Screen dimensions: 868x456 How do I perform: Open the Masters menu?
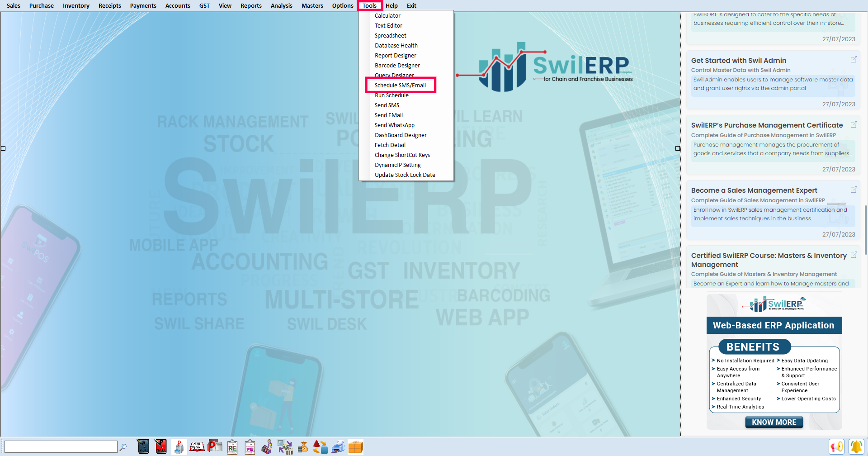tap(312, 5)
